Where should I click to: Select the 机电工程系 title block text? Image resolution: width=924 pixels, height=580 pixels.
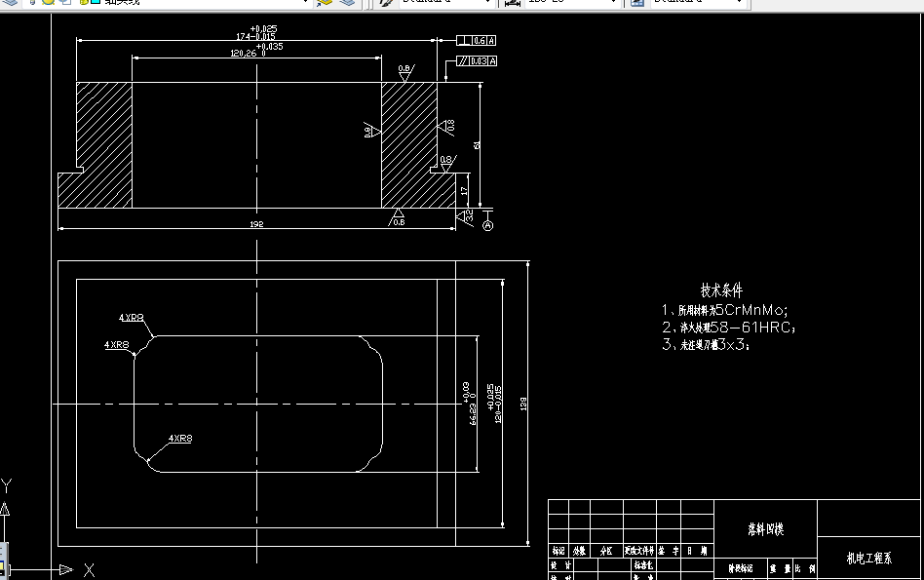[869, 558]
